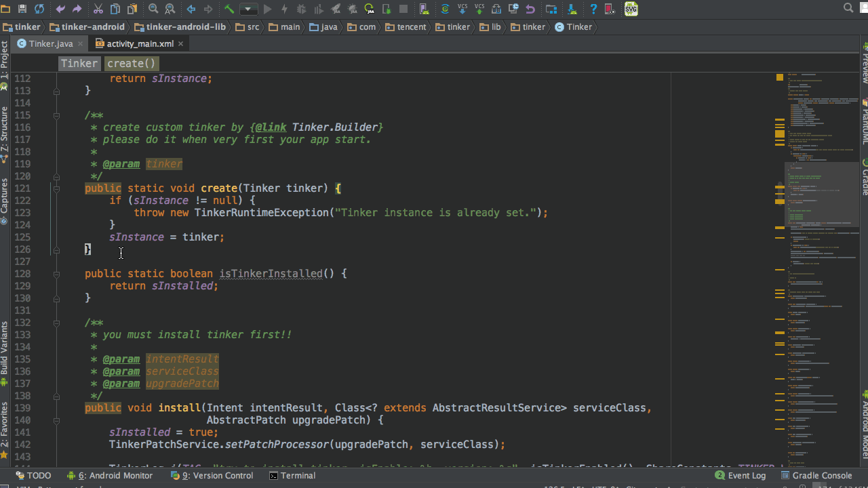The image size is (868, 488).
Task: Switch to the Tinker.java editor tab
Action: pyautogui.click(x=50, y=43)
